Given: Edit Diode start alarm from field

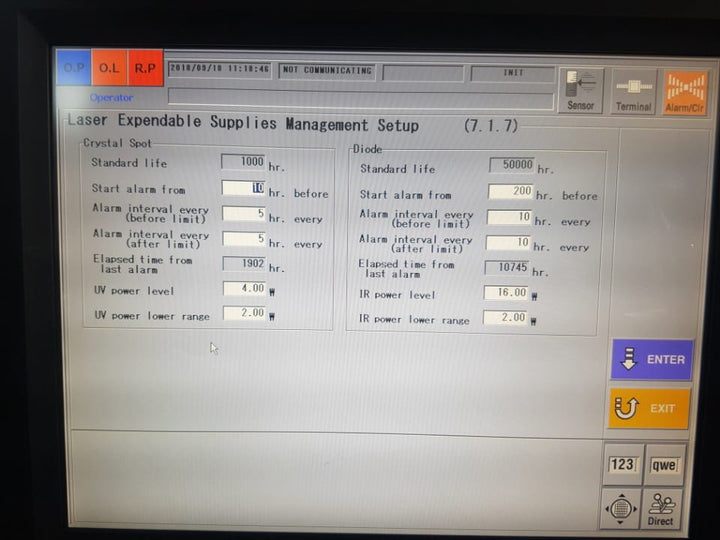Looking at the screenshot, I should tap(510, 191).
